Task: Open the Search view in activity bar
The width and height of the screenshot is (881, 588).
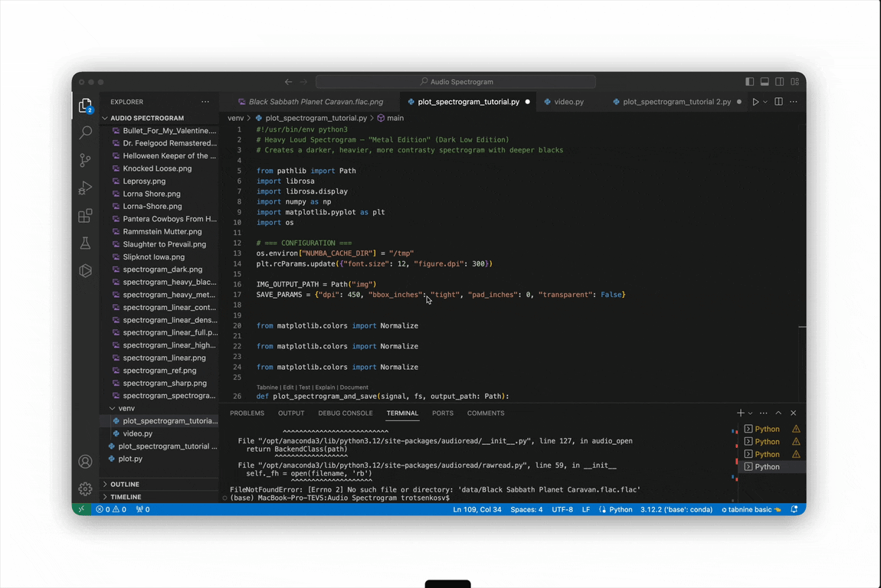Action: (x=85, y=132)
